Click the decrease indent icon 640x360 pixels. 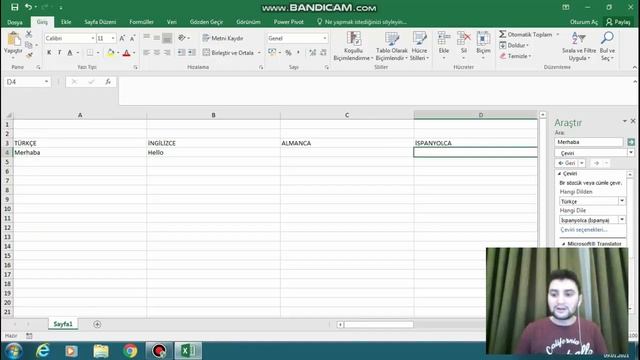pos(181,53)
